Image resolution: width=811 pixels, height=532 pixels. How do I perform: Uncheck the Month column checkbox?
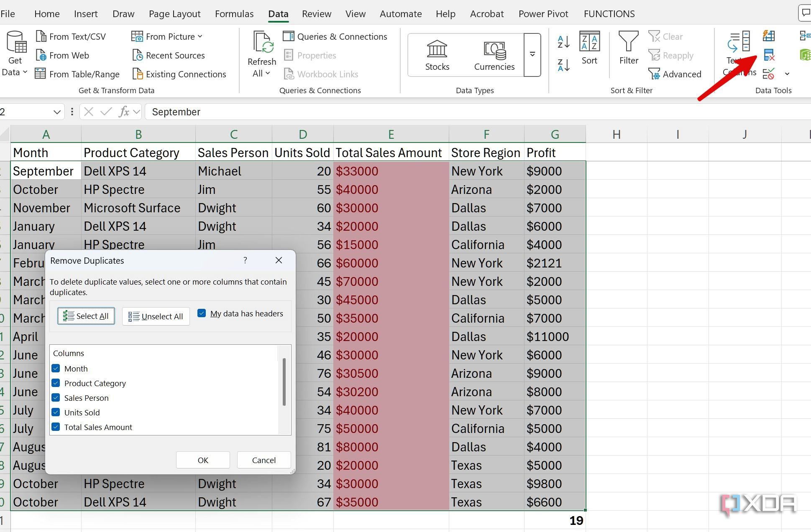pos(56,368)
